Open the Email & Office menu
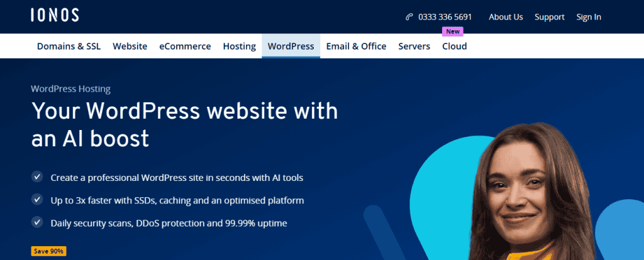644x260 pixels. [356, 46]
